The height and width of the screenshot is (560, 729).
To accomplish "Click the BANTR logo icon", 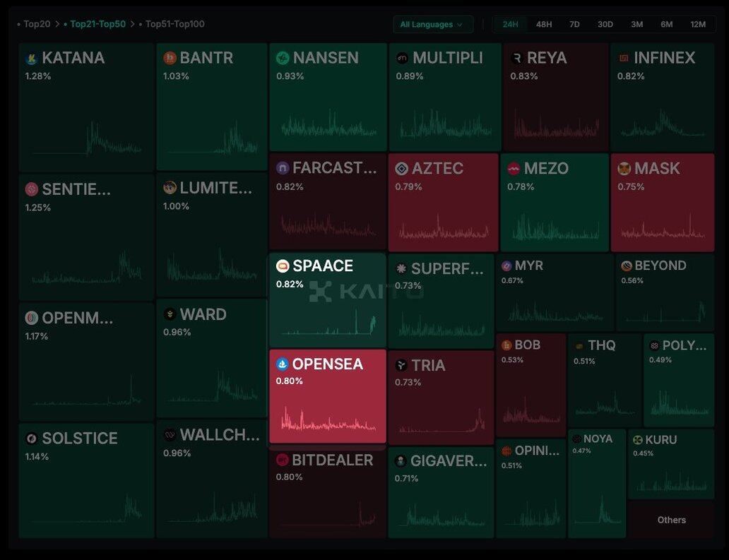I will (x=170, y=58).
